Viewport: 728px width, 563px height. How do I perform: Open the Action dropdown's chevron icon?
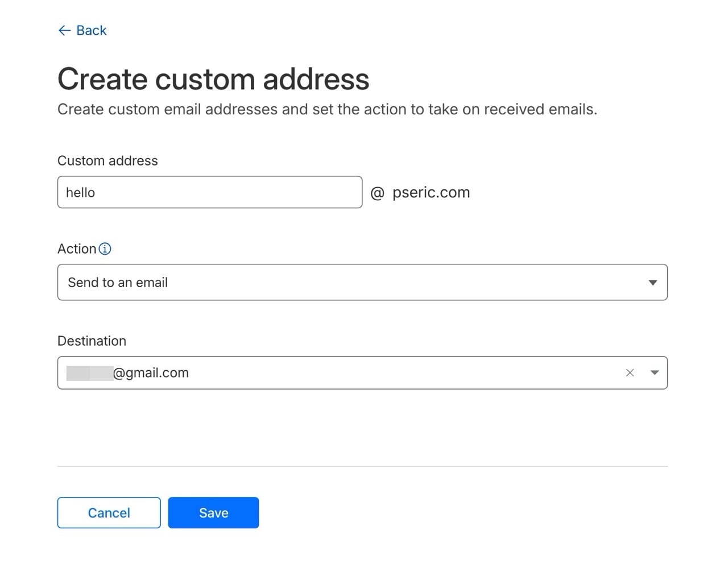coord(652,282)
